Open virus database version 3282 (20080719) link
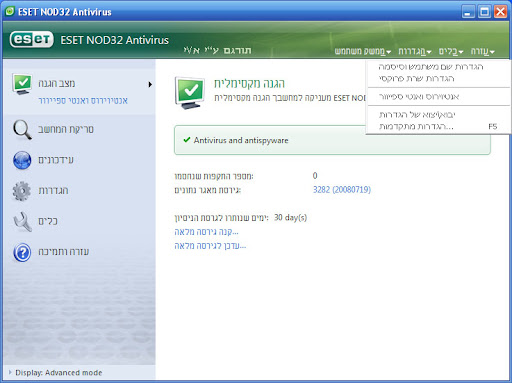This screenshot has height=383, width=512. click(x=342, y=190)
